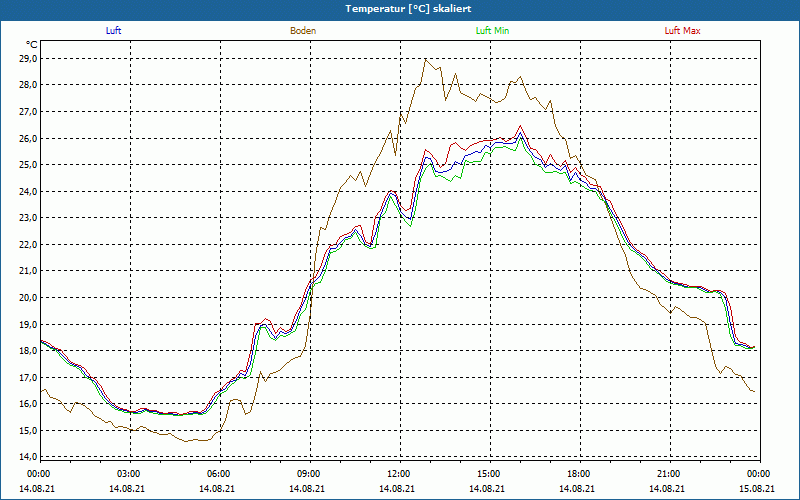Click the 26,0 y-axis value
The image size is (800, 500).
point(29,138)
